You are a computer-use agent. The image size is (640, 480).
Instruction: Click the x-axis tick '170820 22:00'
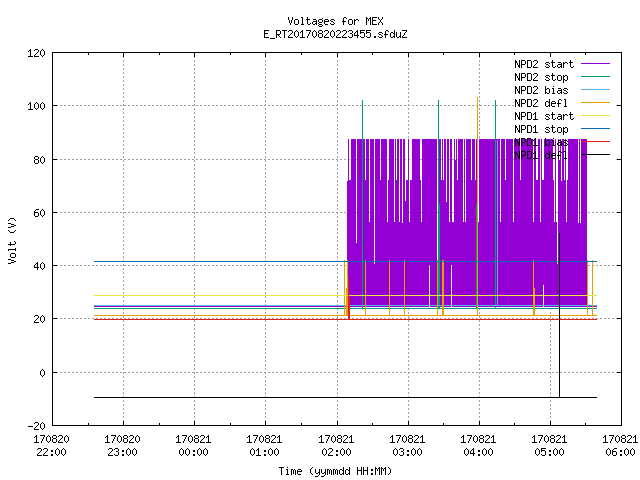click(51, 446)
